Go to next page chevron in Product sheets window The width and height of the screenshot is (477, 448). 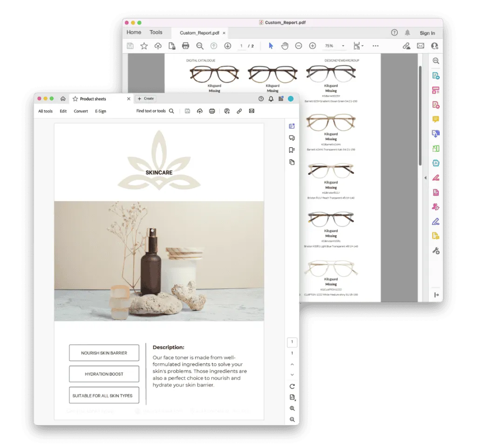click(292, 375)
